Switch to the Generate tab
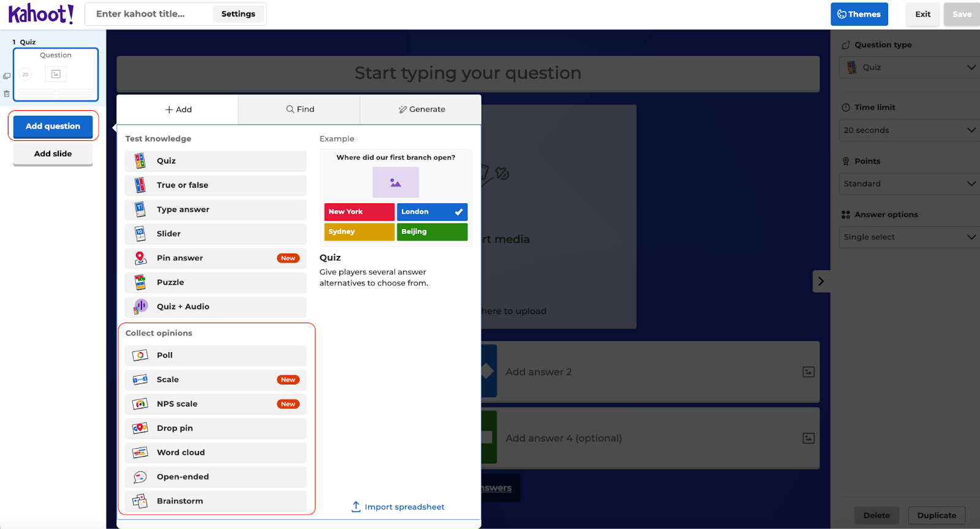 tap(421, 110)
